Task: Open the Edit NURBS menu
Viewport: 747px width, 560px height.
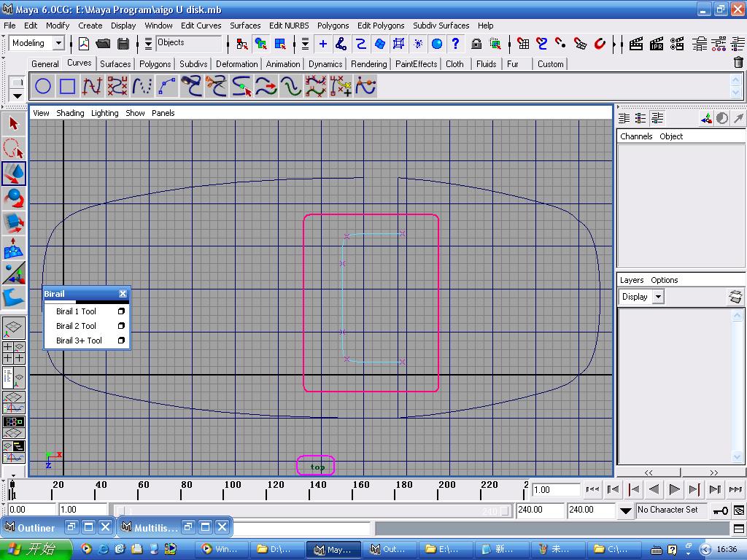Action: 289,26
